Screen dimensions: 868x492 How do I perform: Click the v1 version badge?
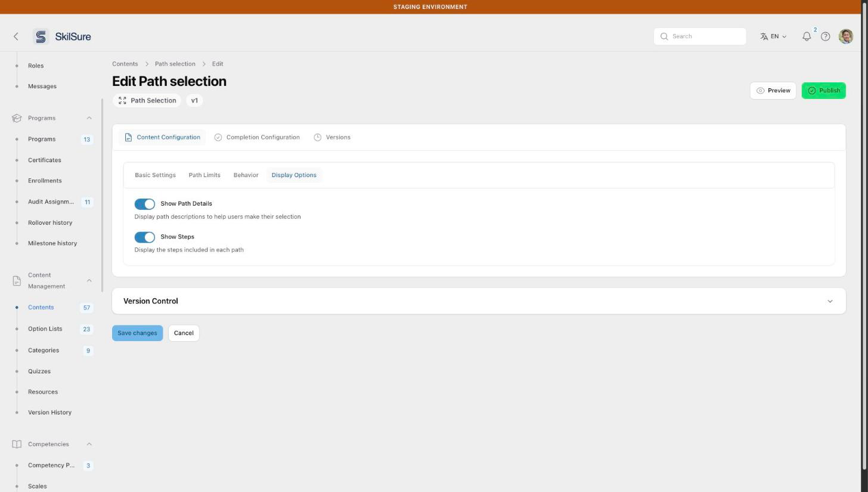(x=194, y=101)
